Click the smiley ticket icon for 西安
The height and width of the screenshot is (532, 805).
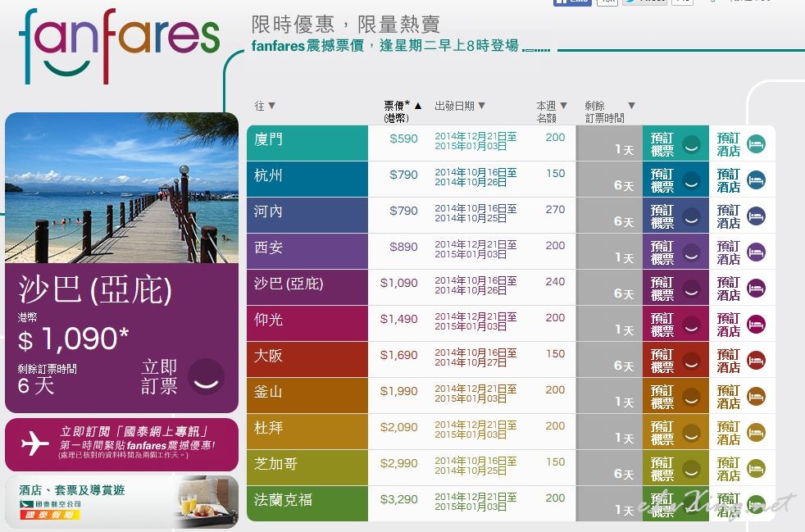pos(691,252)
